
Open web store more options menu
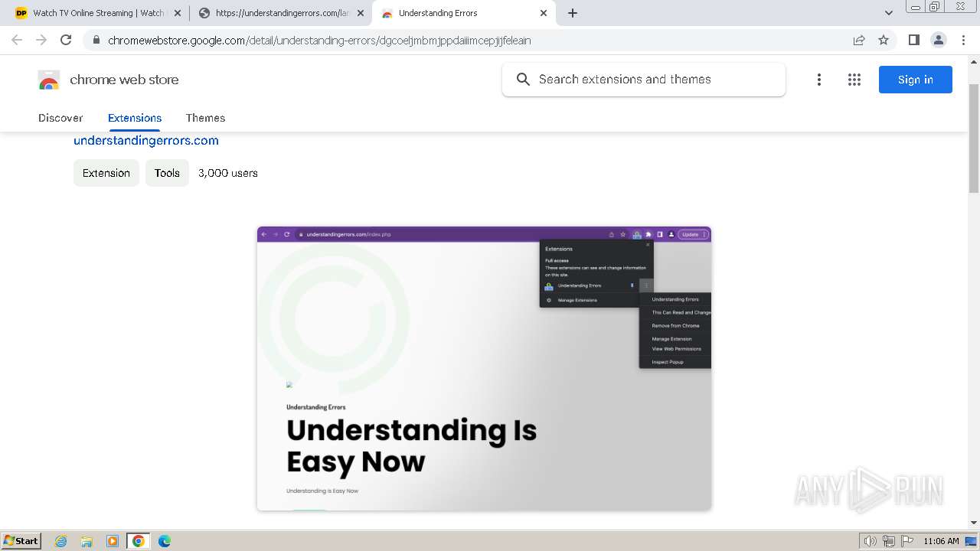819,80
